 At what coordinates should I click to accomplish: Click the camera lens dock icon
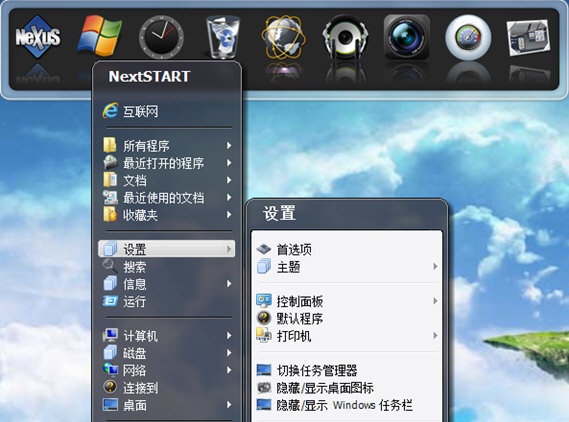(406, 37)
